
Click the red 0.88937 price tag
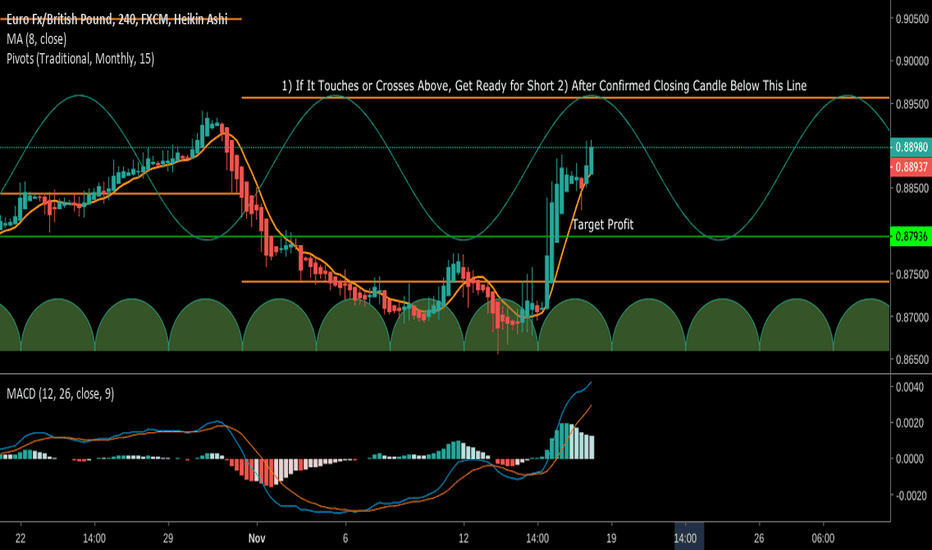(x=911, y=167)
